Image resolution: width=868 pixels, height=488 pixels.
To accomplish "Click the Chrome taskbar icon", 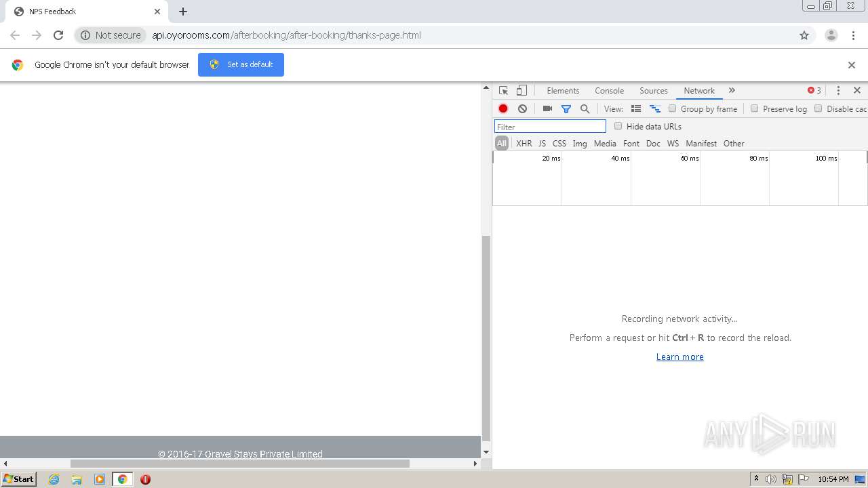I will tap(122, 479).
